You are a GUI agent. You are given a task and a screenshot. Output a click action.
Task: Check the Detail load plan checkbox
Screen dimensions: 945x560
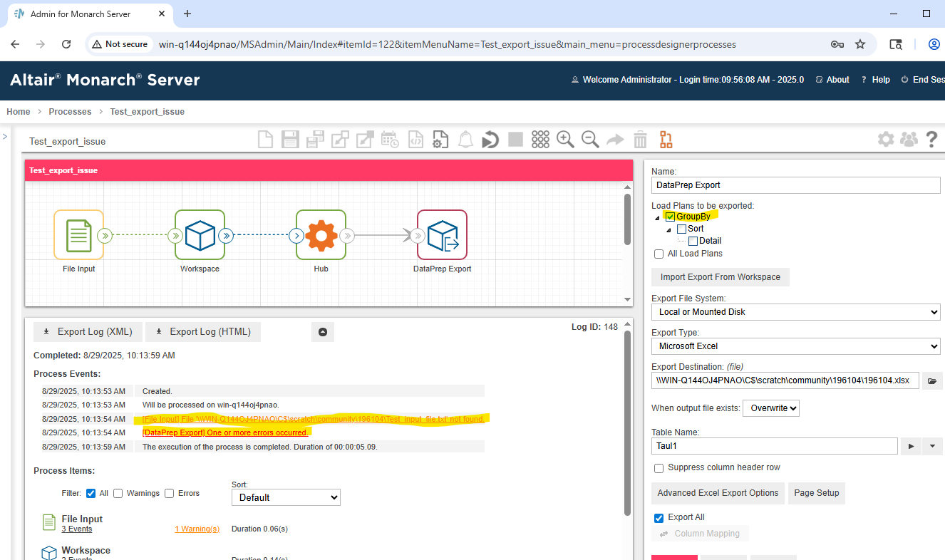(x=693, y=241)
